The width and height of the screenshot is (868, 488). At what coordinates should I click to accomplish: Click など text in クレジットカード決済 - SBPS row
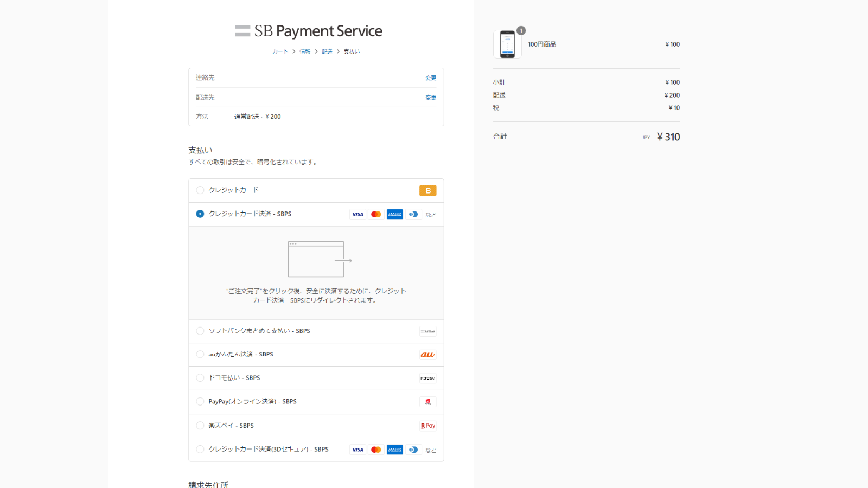[x=431, y=215]
